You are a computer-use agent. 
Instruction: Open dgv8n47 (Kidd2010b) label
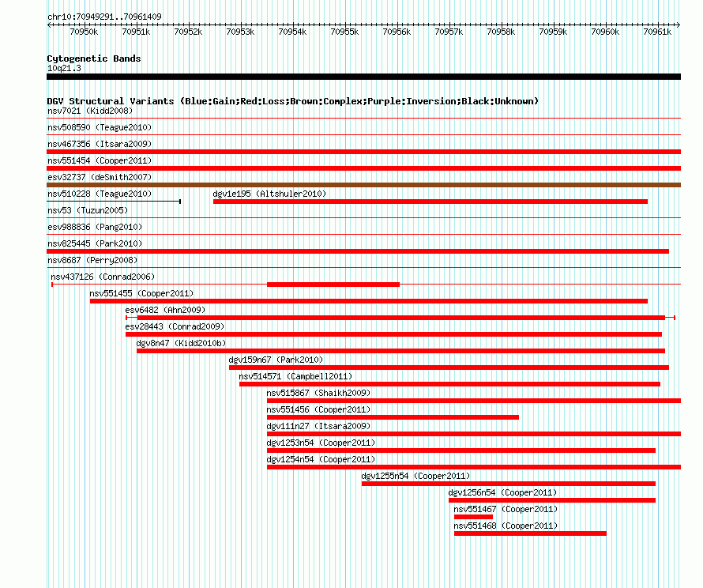pos(181,343)
